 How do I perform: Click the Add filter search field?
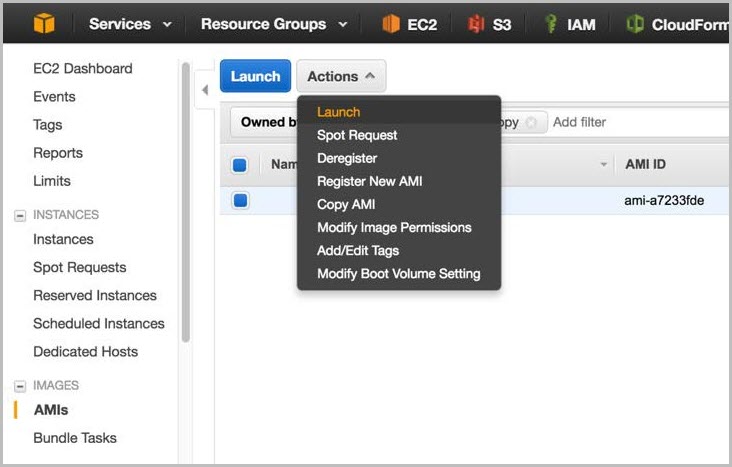(x=630, y=122)
